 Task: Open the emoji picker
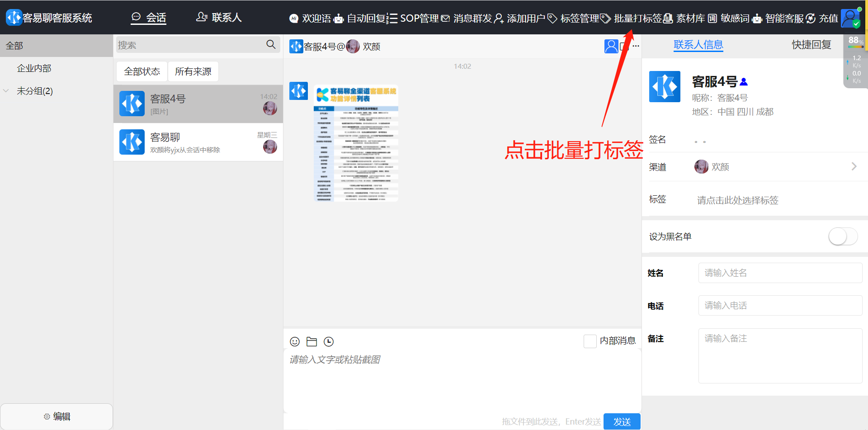point(295,341)
